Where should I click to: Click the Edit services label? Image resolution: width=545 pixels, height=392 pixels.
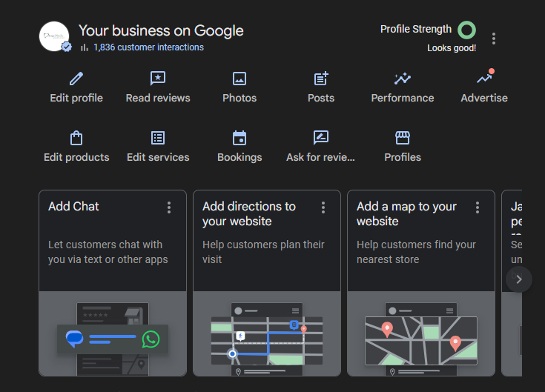pos(158,157)
